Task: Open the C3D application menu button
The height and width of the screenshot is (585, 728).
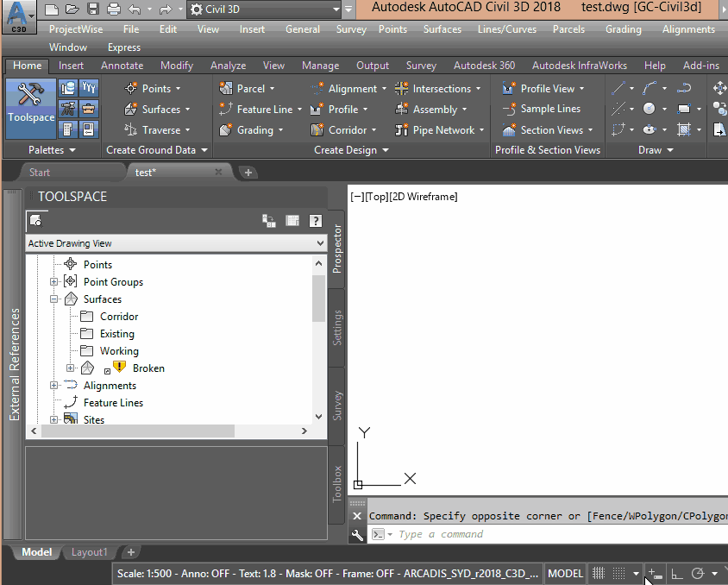Action: coord(19,17)
